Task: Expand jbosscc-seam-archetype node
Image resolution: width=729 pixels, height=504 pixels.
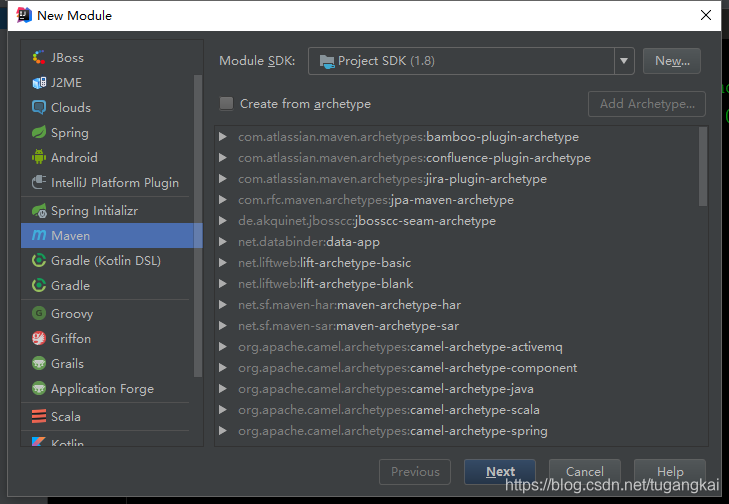Action: coord(223,220)
